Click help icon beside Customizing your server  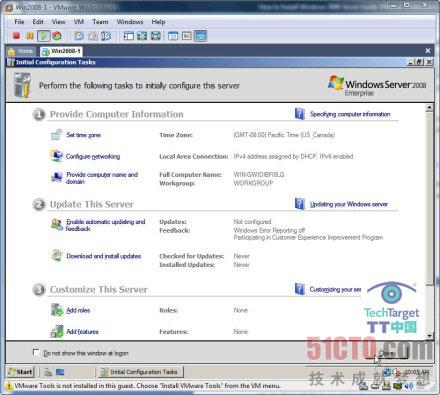pos(300,289)
